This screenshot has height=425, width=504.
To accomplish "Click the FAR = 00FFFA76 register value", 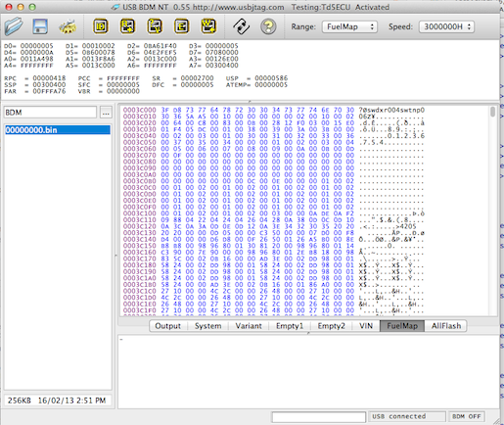I will (35, 91).
